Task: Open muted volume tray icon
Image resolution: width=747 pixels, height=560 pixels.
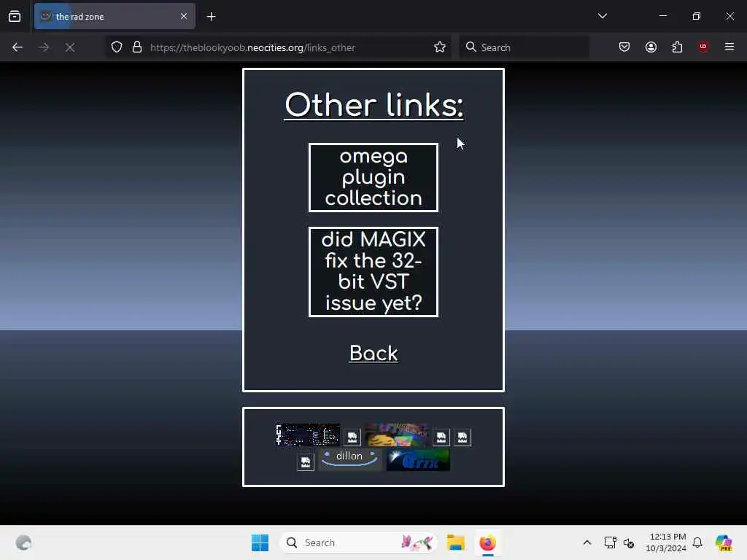Action: (629, 542)
